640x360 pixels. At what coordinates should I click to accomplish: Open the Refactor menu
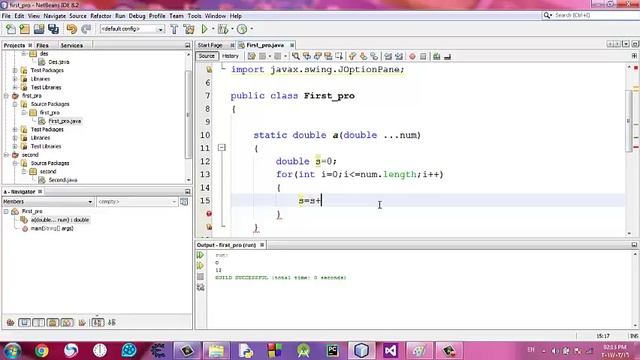coord(101,16)
